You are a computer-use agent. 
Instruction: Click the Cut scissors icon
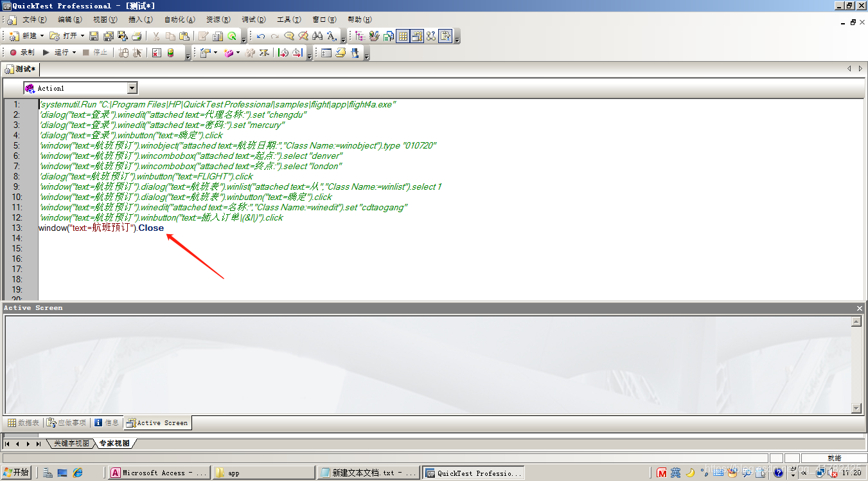156,36
